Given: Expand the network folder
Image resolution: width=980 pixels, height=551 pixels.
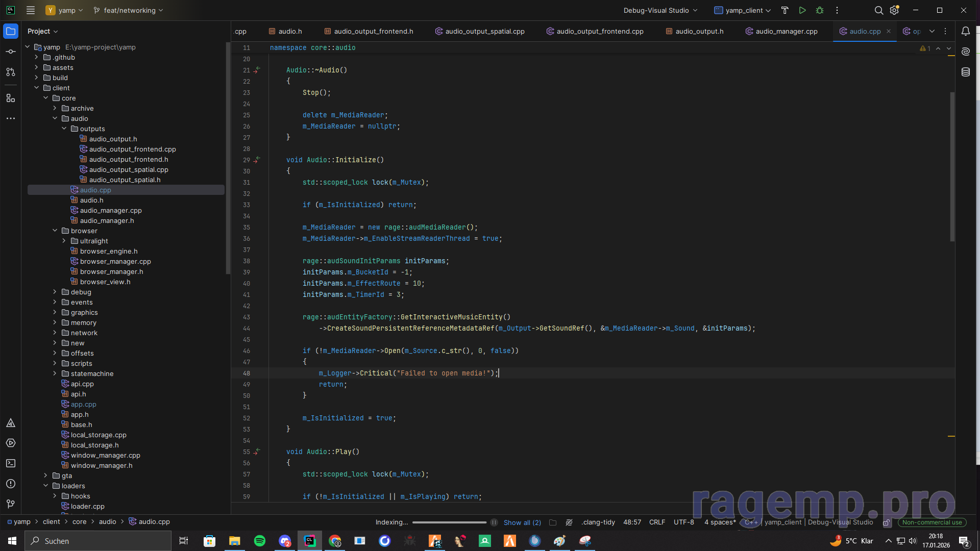Looking at the screenshot, I should [55, 333].
